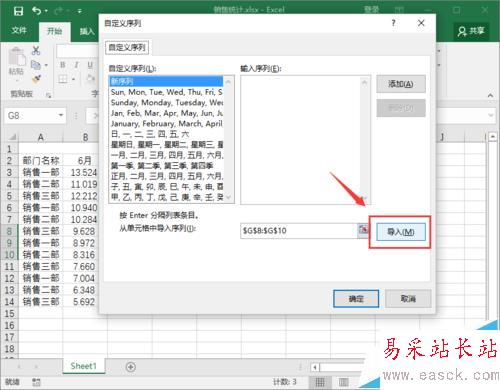Click the range selector collapse icon
Viewport: 500px width, 390px height.
click(363, 230)
